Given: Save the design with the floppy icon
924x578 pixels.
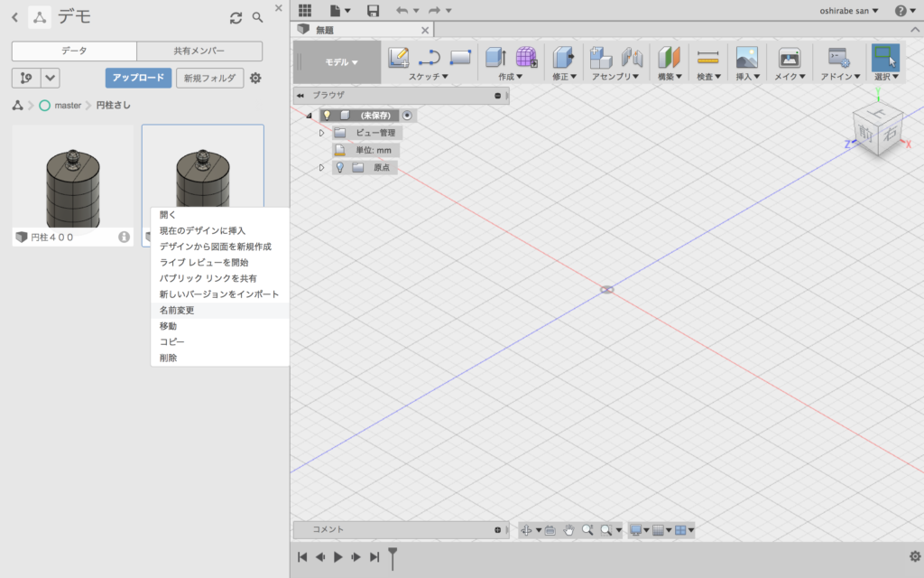Looking at the screenshot, I should (x=373, y=10).
